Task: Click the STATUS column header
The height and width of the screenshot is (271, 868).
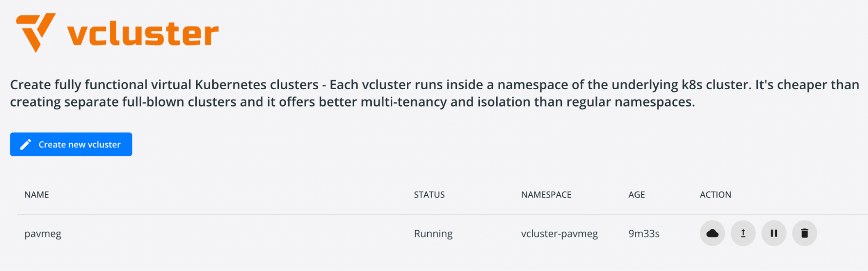Action: [429, 195]
